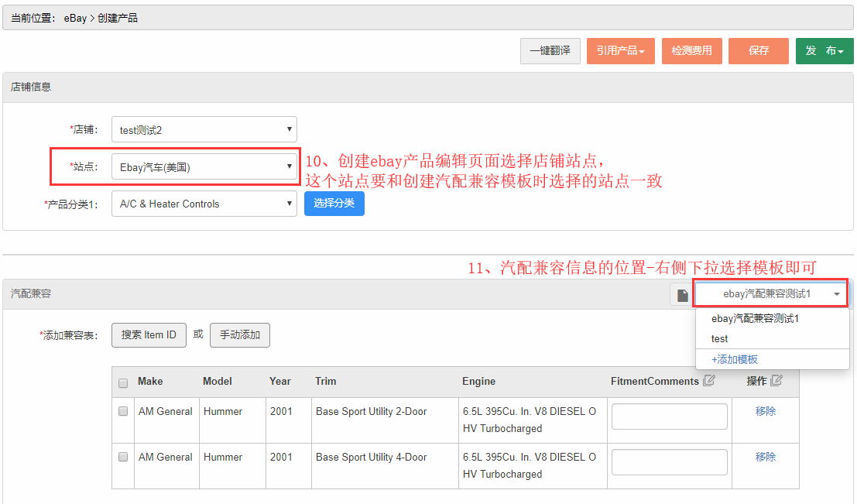The height and width of the screenshot is (504, 857).
Task: Open the 站点 dropdown showing Ebay汽车(美国)
Action: pos(204,166)
